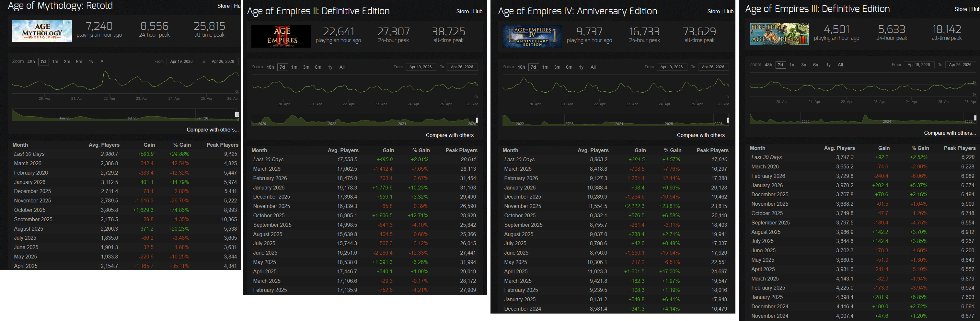The width and height of the screenshot is (980, 321).
Task: Click the From date field in Age of Empires II chart
Action: point(421,67)
